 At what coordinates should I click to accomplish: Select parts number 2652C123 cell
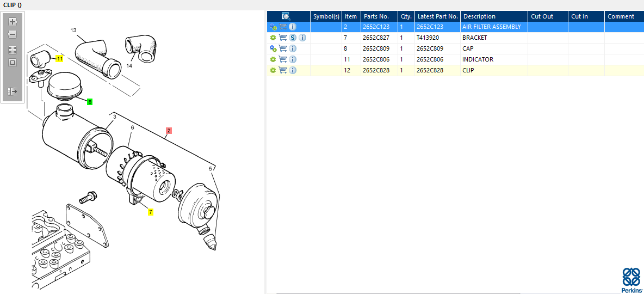click(x=379, y=27)
